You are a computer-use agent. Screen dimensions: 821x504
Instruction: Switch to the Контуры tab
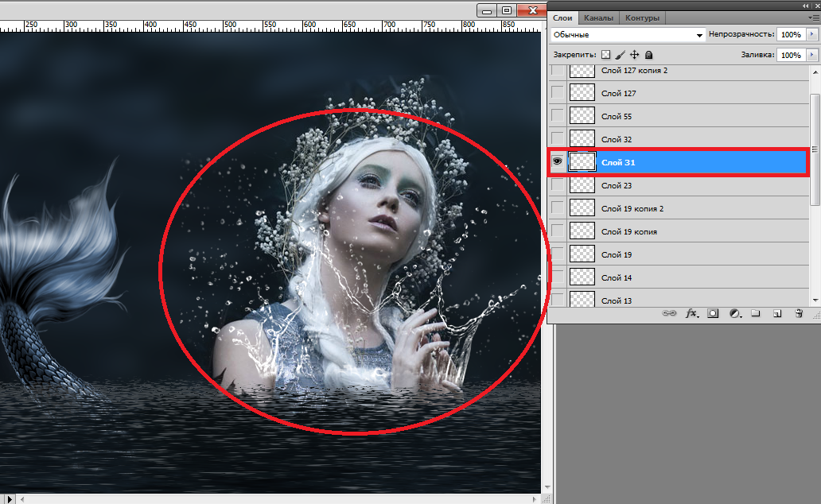(642, 17)
